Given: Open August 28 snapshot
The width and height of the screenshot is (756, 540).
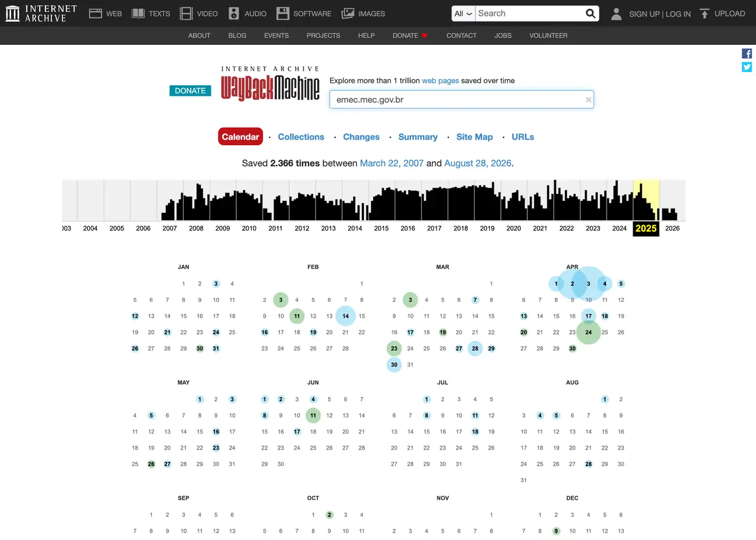Looking at the screenshot, I should click(588, 464).
